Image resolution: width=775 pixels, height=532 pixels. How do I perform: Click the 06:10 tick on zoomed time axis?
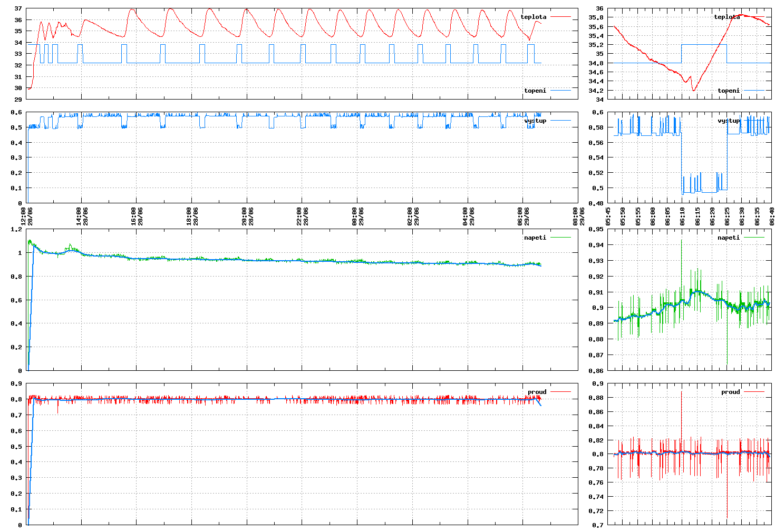click(683, 216)
